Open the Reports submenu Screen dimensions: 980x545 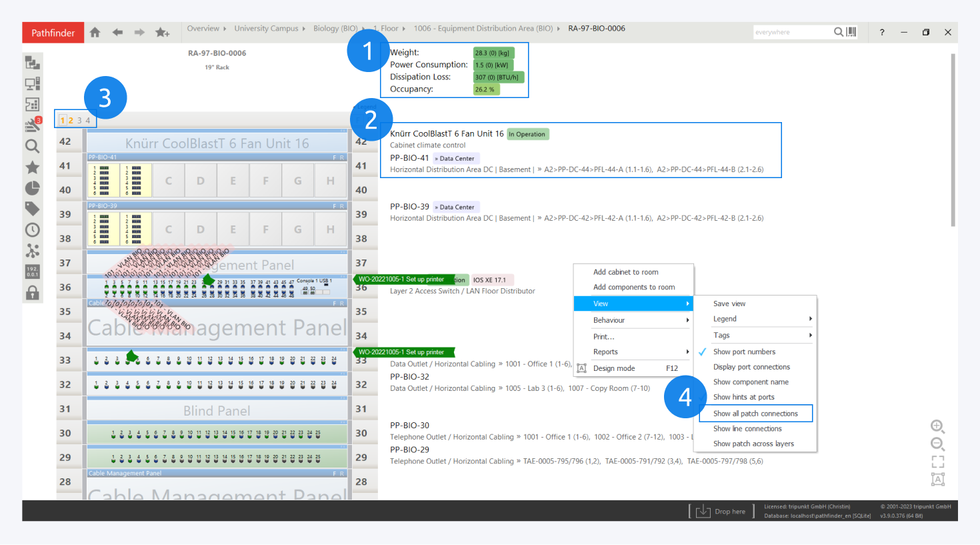tap(633, 352)
